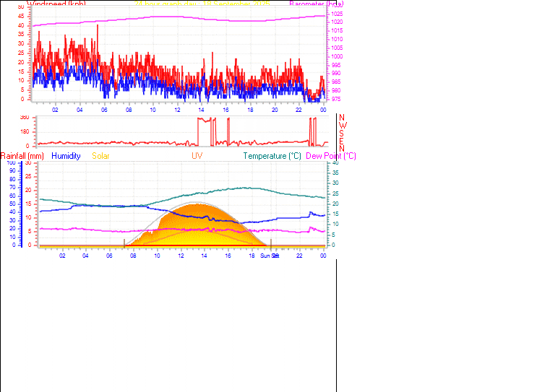Image resolution: width=550 pixels, height=392 pixels.
Task: Click the 12 hour tick on windspeed graph
Action: pyautogui.click(x=177, y=110)
